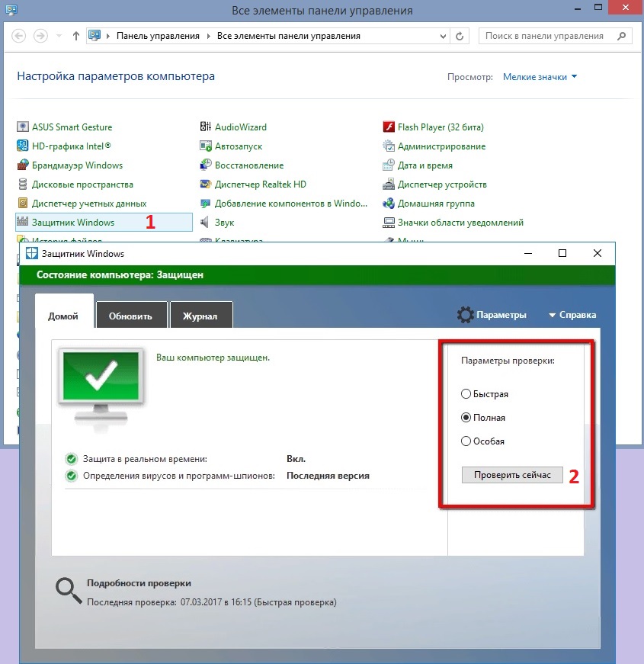
Task: Open Диспетчер учетных данных link
Action: point(89,204)
